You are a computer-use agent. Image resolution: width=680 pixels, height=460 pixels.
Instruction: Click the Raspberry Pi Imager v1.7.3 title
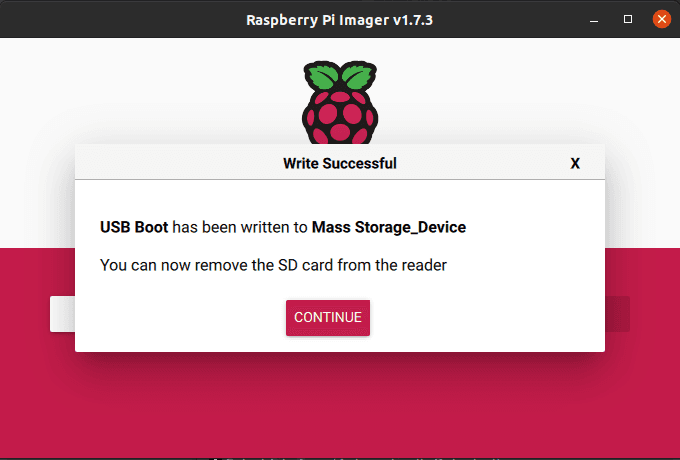340,19
